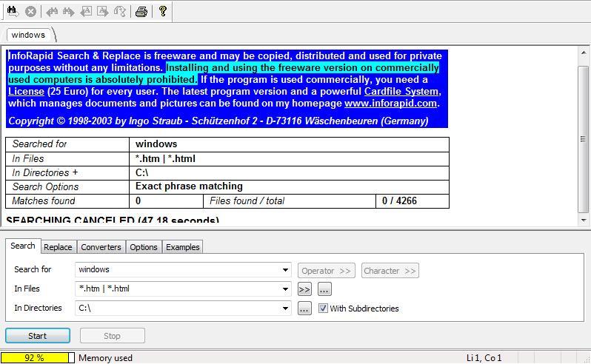
Task: Click the >> button next to In Files
Action: [x=304, y=289]
